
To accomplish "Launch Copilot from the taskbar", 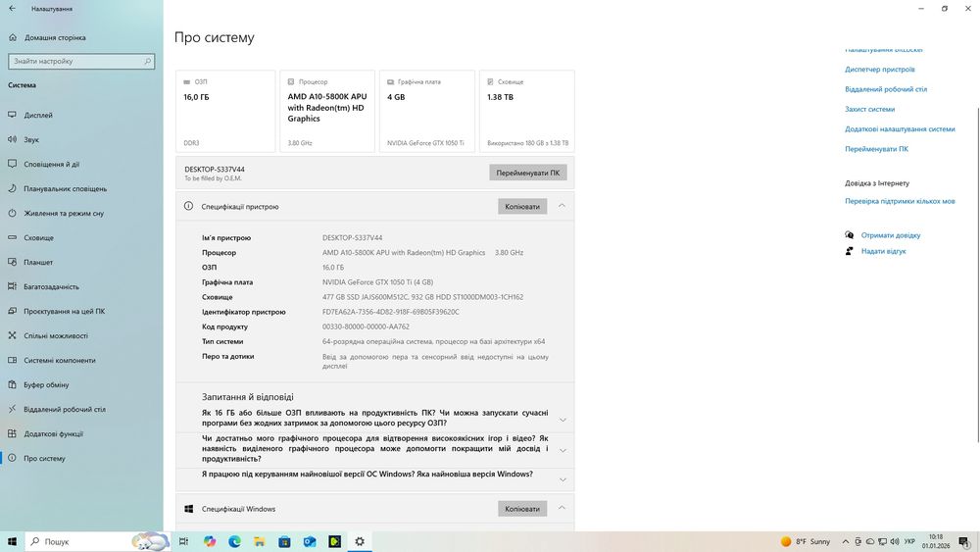I will pos(210,541).
